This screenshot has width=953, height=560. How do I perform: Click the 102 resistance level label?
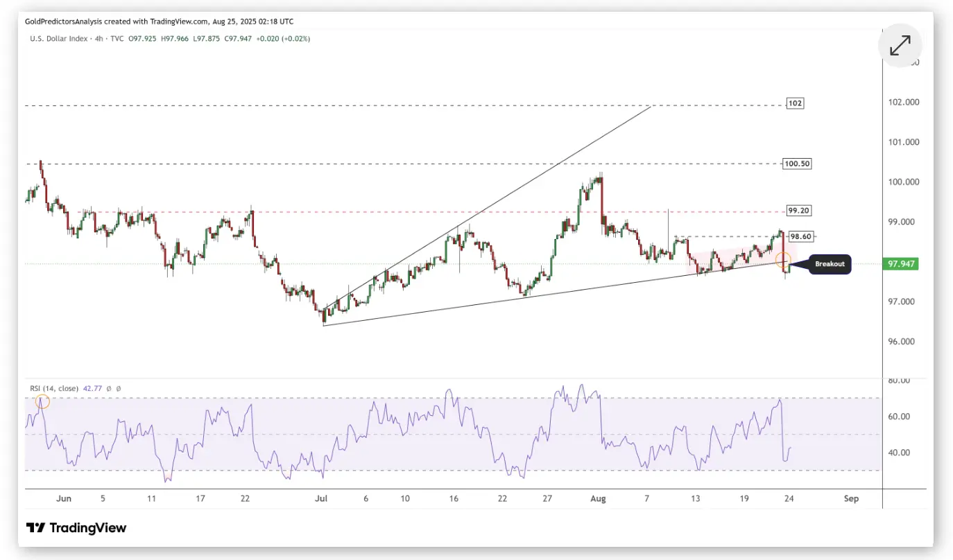click(795, 103)
